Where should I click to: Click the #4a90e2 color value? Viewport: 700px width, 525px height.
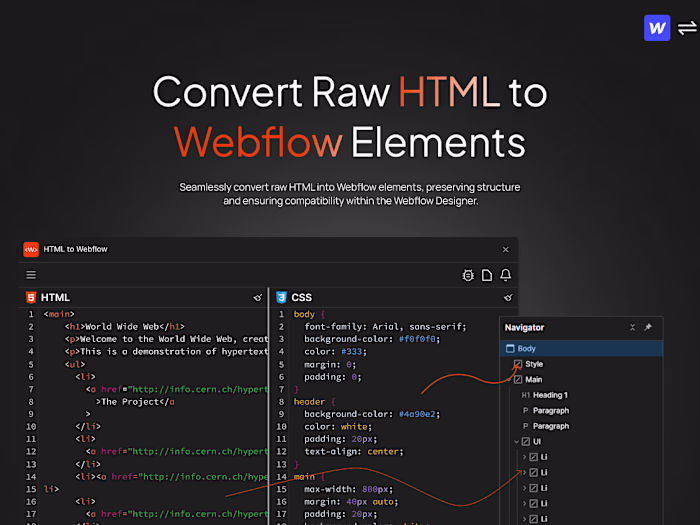coord(417,414)
